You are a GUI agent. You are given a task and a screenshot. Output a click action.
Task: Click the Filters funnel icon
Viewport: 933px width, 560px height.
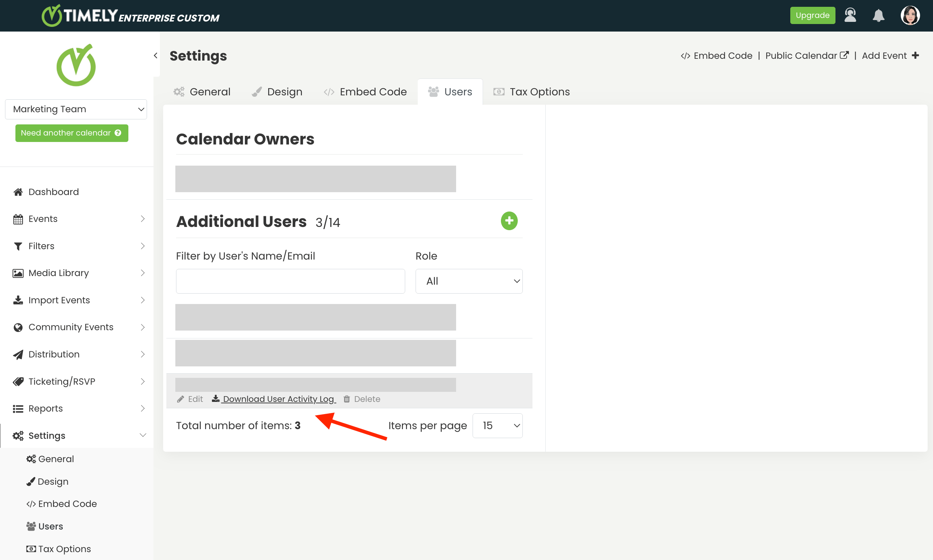18,246
